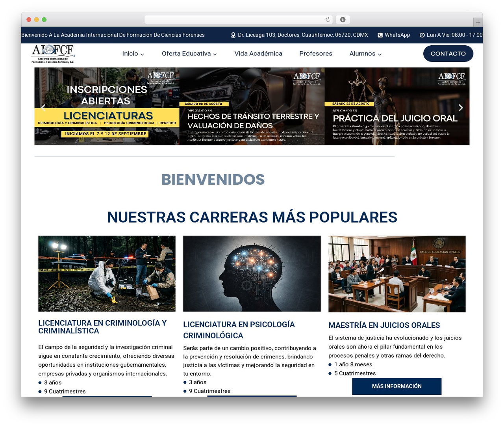
Task: Open the Inicio menu item
Action: [130, 54]
